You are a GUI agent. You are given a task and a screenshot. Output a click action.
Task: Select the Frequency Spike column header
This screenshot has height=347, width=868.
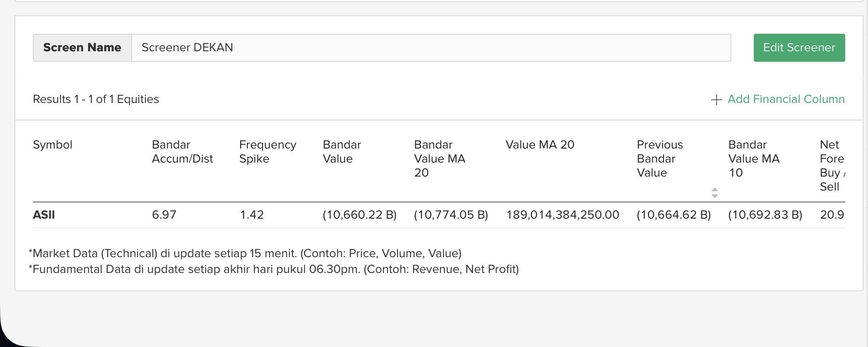tap(267, 152)
